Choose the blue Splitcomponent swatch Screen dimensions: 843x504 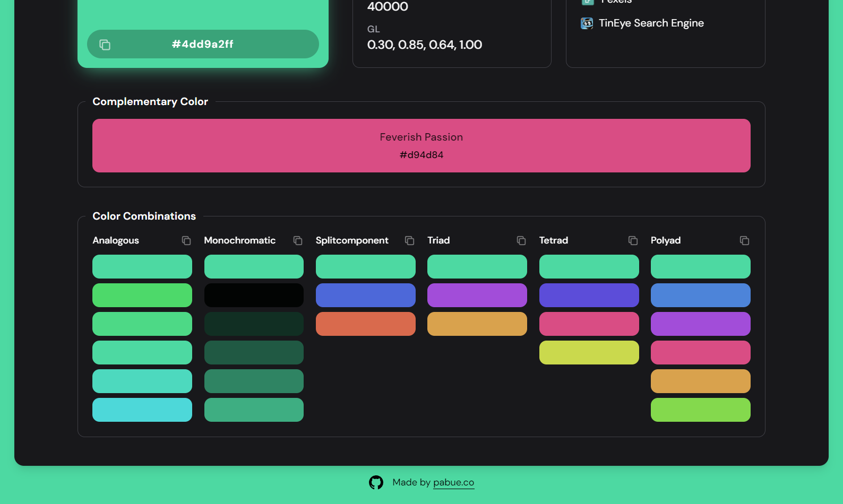point(366,295)
